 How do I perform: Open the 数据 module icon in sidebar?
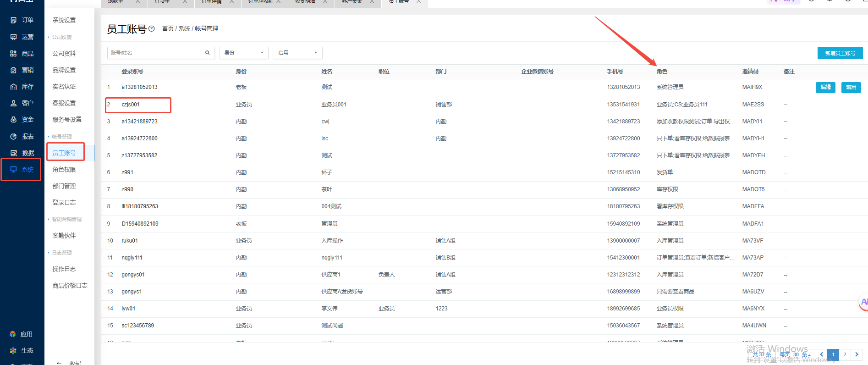tap(13, 153)
